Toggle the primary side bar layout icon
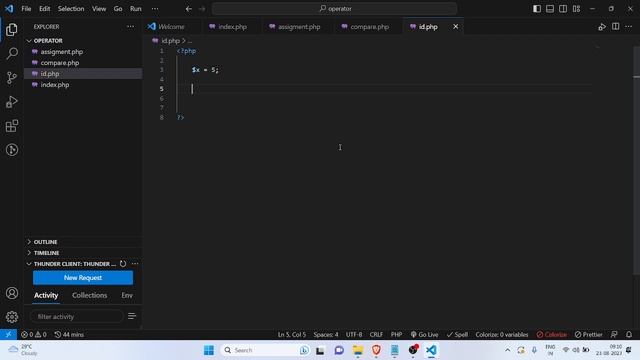This screenshot has width=640, height=360. coord(537,9)
